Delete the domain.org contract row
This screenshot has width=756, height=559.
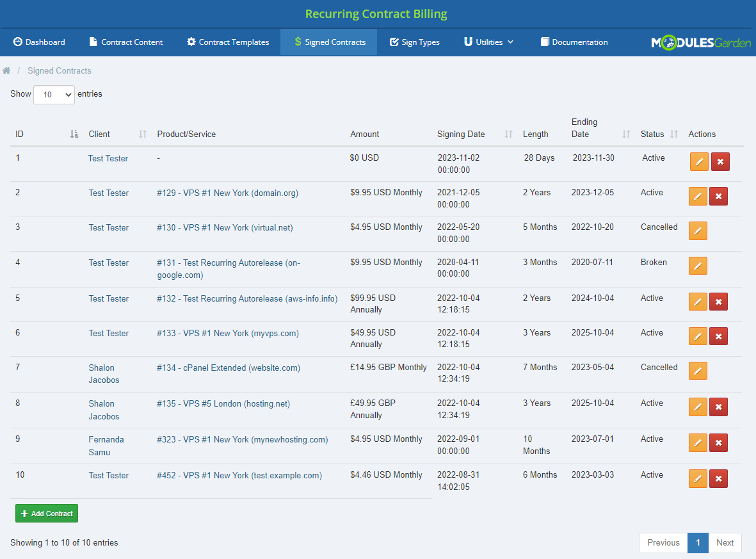point(718,197)
